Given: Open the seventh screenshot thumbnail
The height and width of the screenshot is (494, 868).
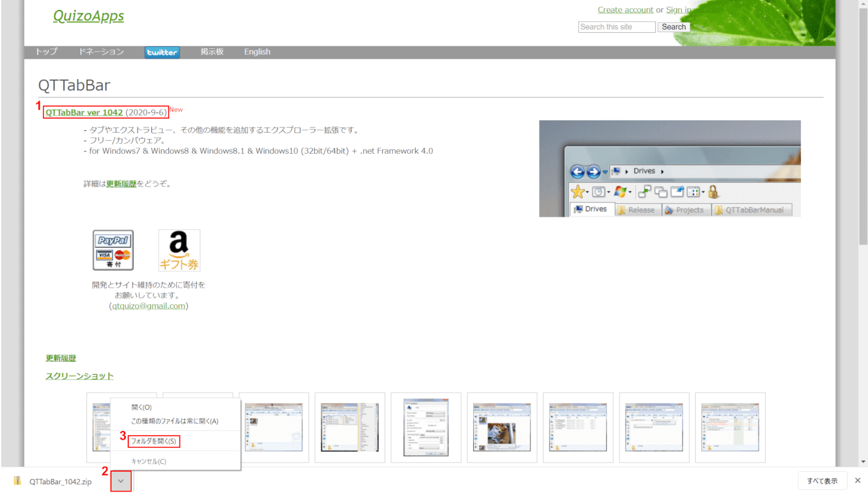Looking at the screenshot, I should pos(578,427).
